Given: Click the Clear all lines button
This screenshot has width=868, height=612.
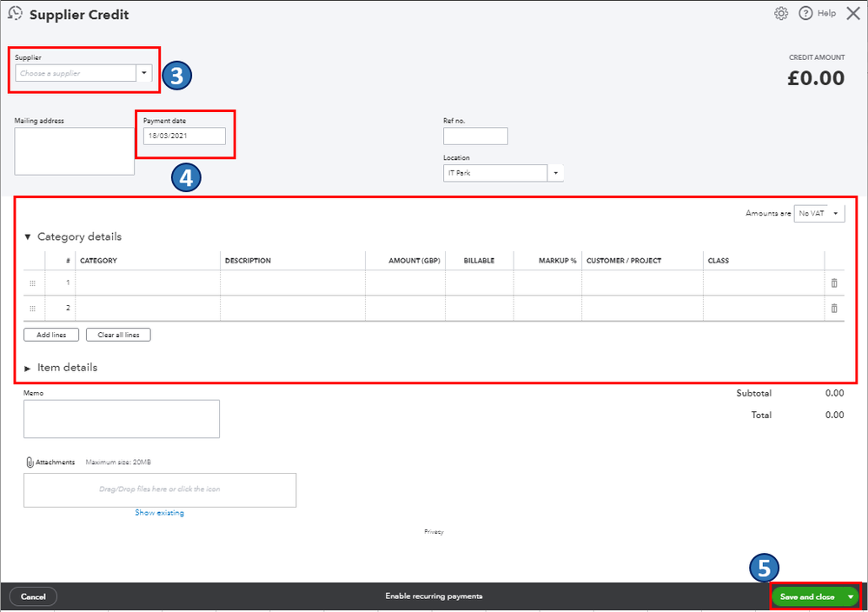Looking at the screenshot, I should tap(118, 335).
